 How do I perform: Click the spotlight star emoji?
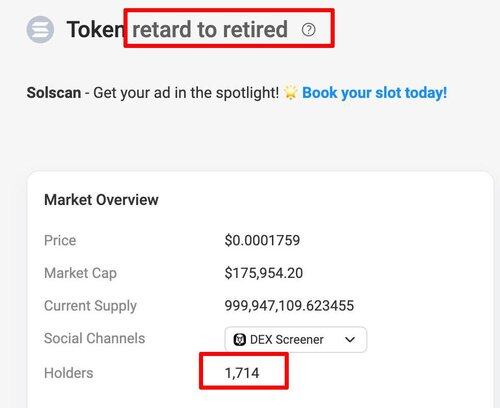[291, 93]
